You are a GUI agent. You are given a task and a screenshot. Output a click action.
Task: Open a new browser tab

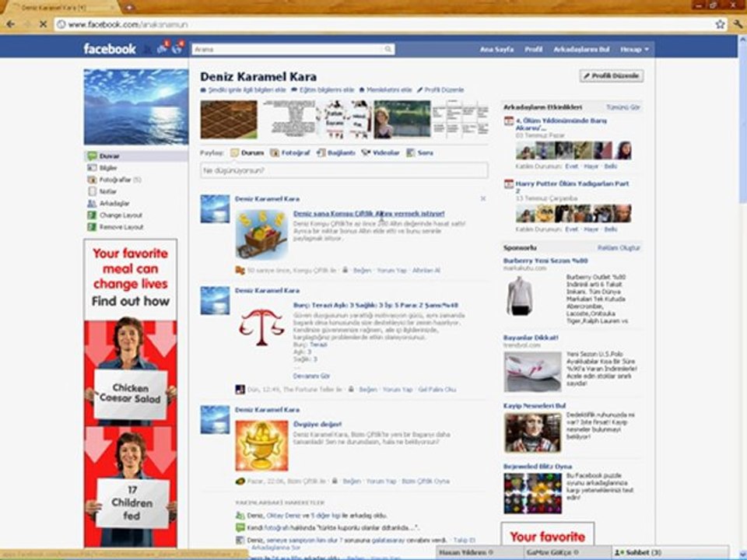coord(128,7)
